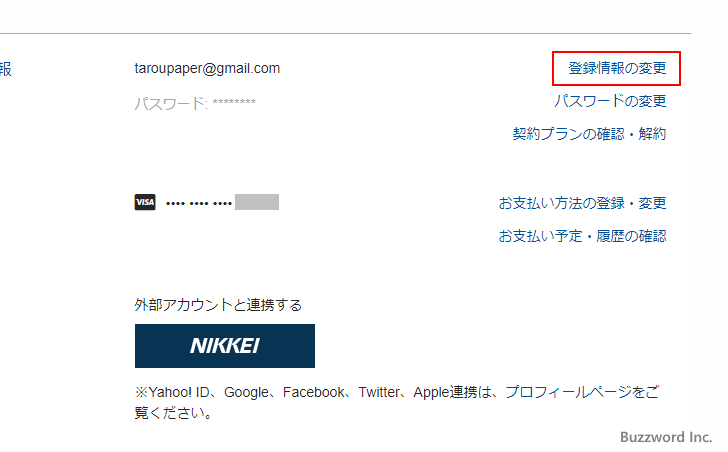This screenshot has height=452, width=728.
Task: Click the パスワードの変更 link
Action: click(610, 101)
